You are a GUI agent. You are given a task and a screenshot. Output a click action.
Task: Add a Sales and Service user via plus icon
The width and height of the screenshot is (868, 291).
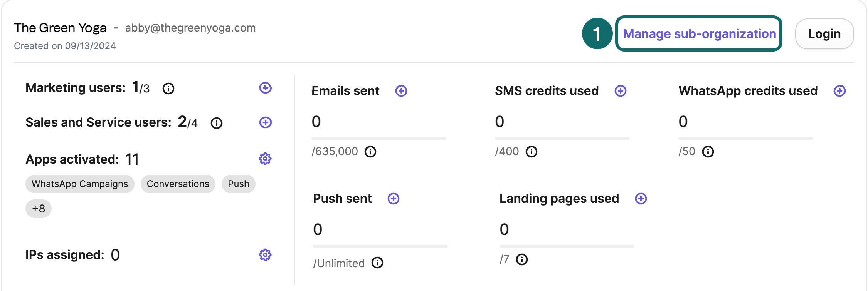tap(265, 122)
